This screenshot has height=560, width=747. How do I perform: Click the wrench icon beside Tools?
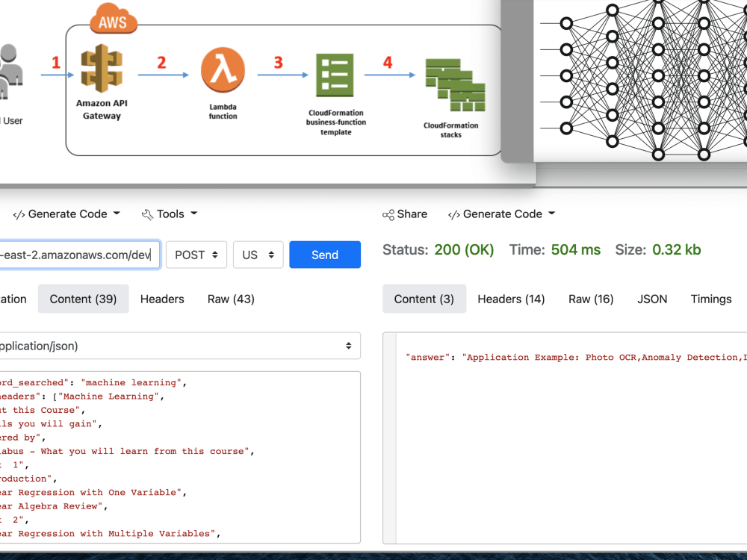point(147,215)
